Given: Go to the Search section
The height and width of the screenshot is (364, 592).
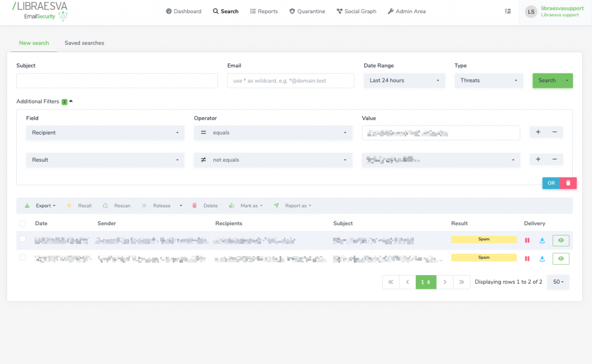Looking at the screenshot, I should click(x=225, y=12).
